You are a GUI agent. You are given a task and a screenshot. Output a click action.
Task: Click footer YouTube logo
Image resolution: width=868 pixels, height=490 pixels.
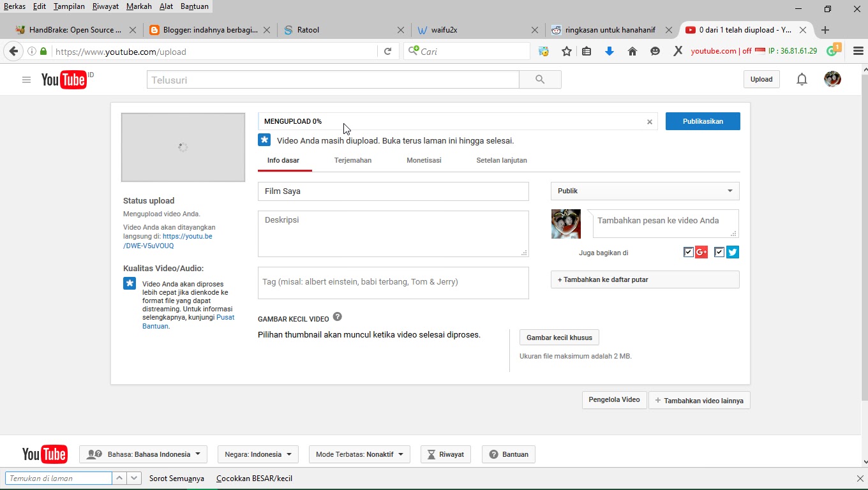[x=45, y=454]
